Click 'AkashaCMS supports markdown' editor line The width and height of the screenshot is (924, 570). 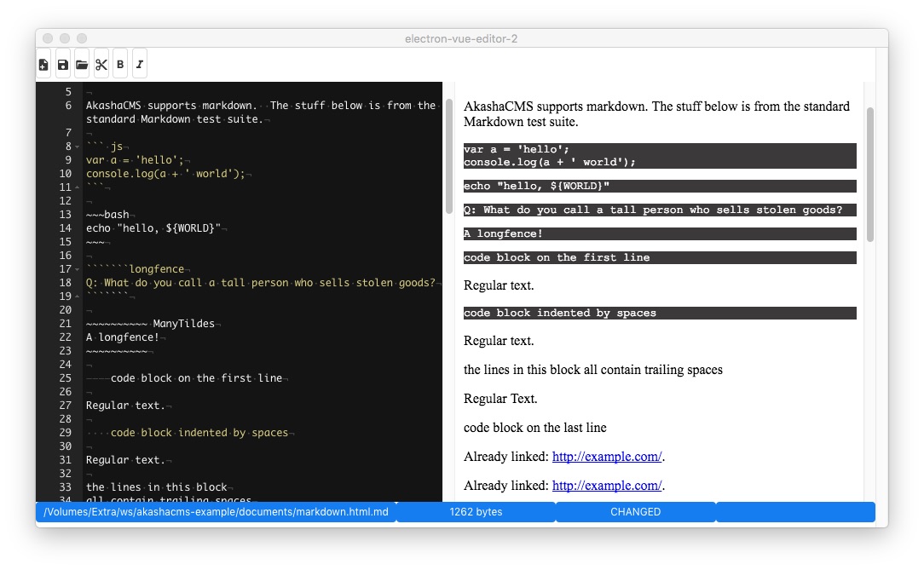pos(261,112)
